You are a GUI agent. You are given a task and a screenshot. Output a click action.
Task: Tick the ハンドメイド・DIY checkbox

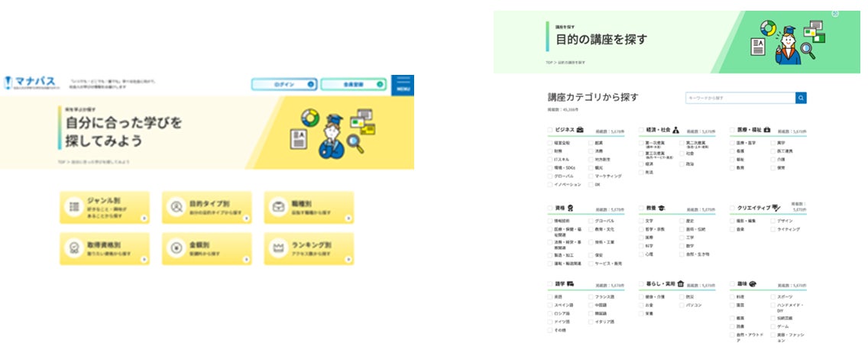[x=772, y=305]
